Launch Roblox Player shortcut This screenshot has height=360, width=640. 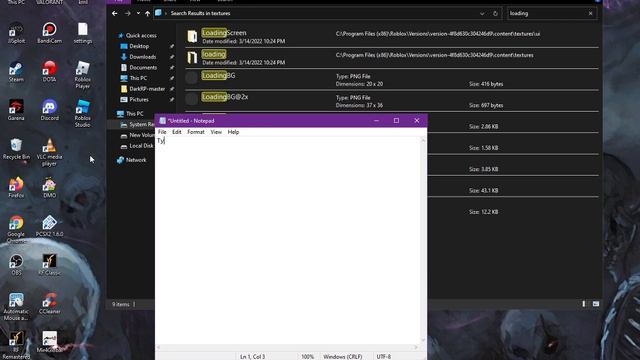click(x=83, y=75)
